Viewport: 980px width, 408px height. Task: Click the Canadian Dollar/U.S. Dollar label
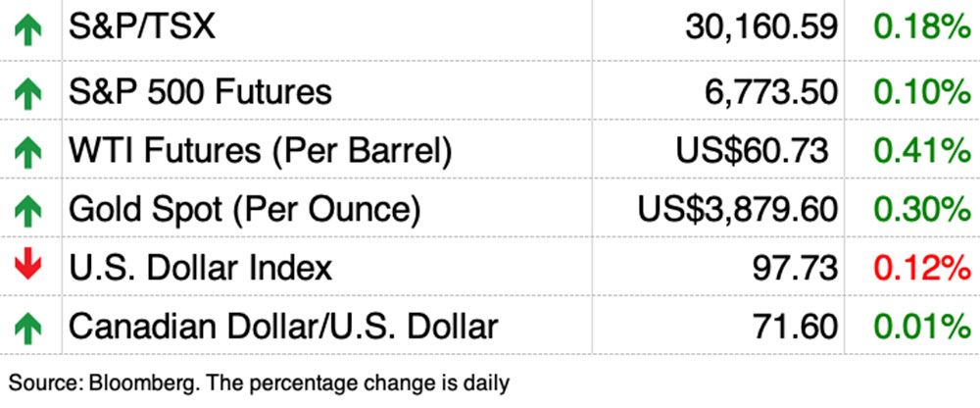point(283,326)
